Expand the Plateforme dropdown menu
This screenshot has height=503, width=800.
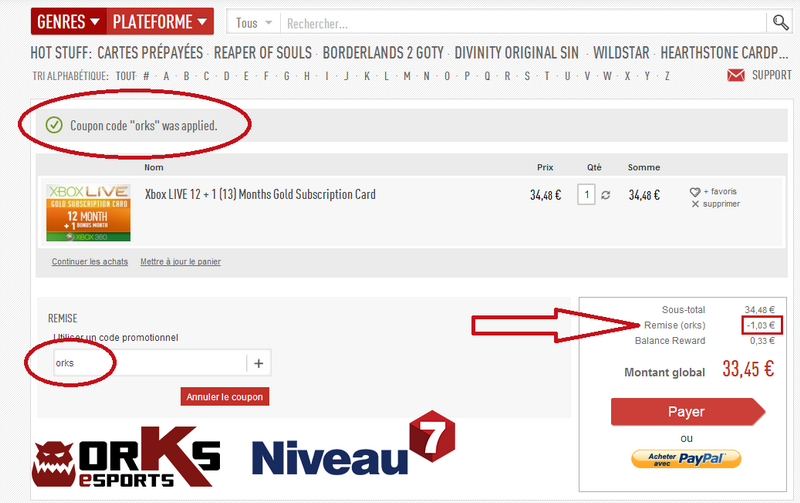160,21
